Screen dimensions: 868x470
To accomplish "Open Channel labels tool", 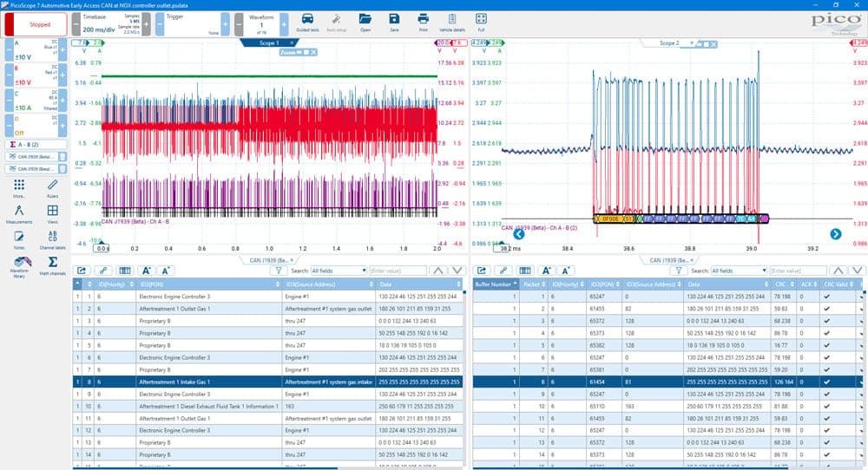I will point(53,239).
